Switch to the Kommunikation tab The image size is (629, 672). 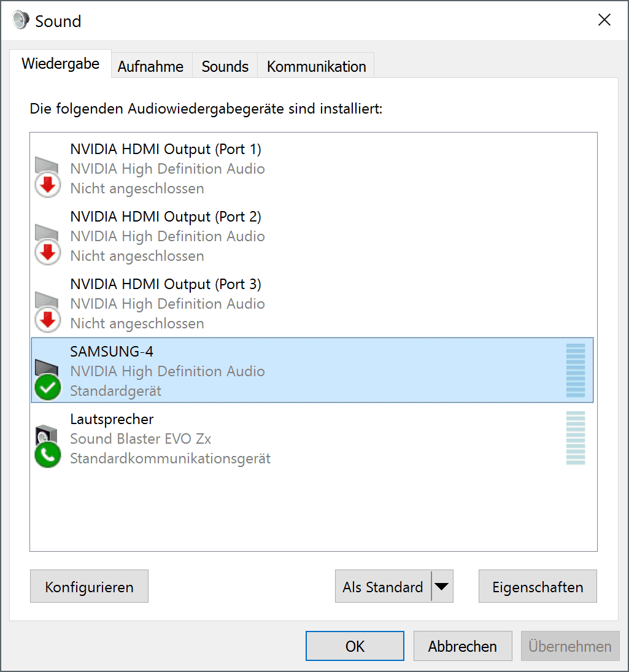[x=316, y=66]
